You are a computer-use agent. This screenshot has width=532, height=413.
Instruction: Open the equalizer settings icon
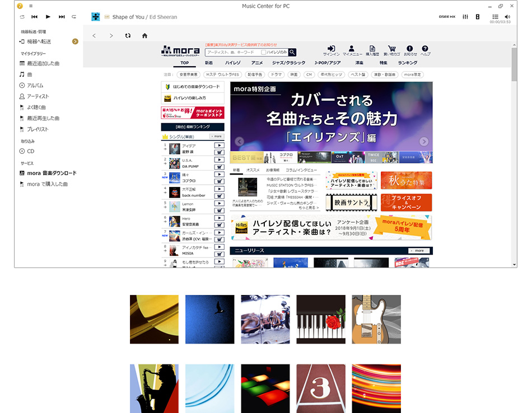tap(465, 17)
